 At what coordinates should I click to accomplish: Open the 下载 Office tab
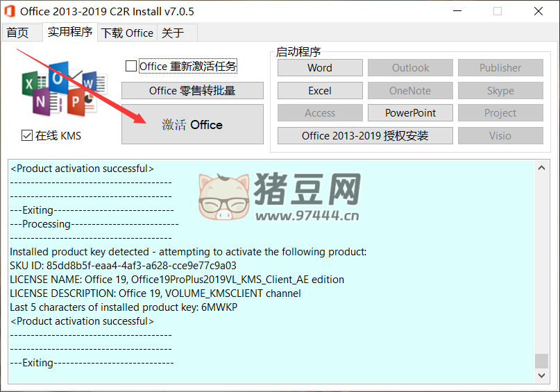pos(127,33)
